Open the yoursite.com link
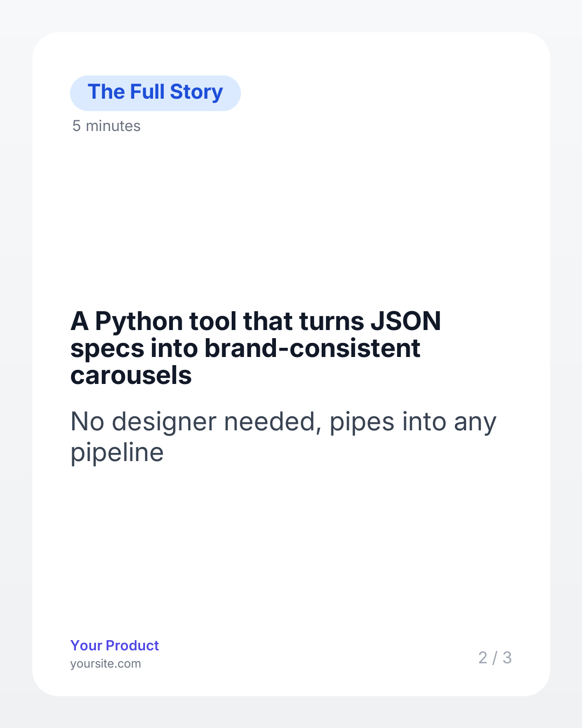The width and height of the screenshot is (582, 728). click(x=106, y=664)
